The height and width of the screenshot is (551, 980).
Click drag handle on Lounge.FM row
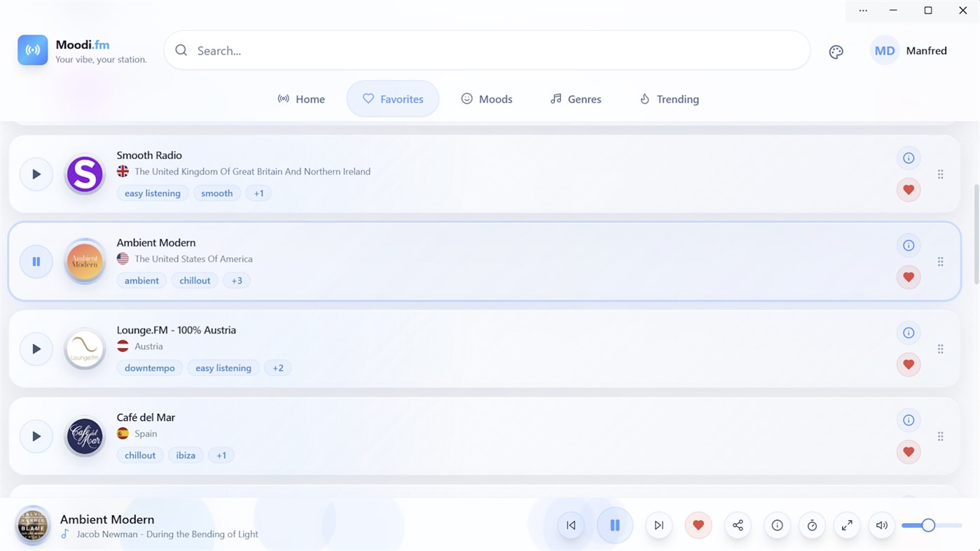940,349
